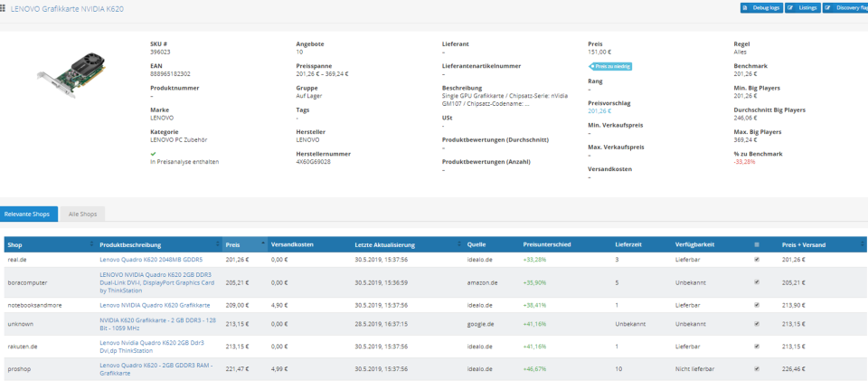Click the % zu Benchmark value -33,28%
The width and height of the screenshot is (868, 381).
(744, 162)
